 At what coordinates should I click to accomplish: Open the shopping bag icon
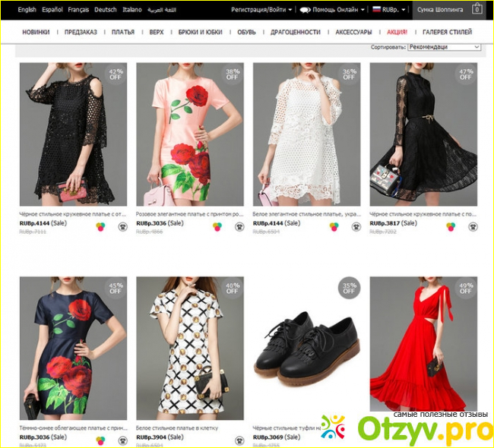[477, 10]
